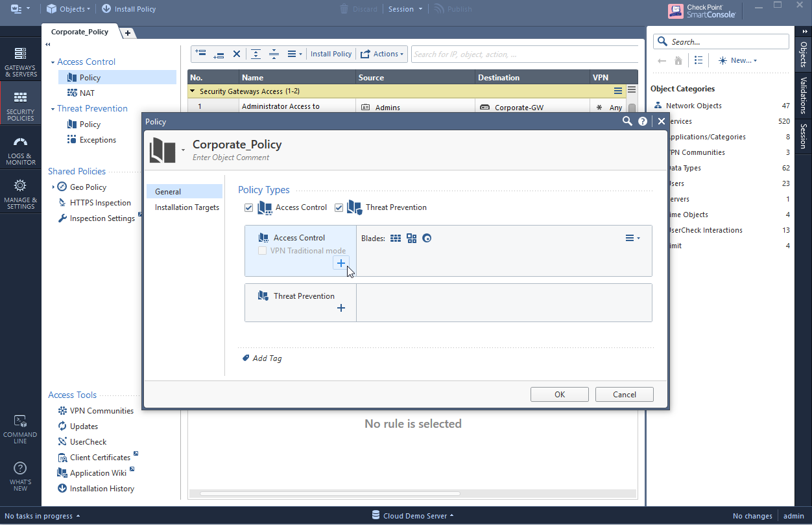Viewport: 812px width, 525px height.
Task: Switch to the Corporate_Policy tab
Action: click(80, 32)
